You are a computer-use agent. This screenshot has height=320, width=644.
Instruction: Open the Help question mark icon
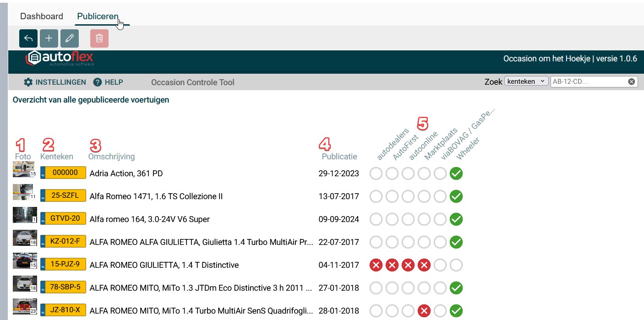pyautogui.click(x=97, y=82)
